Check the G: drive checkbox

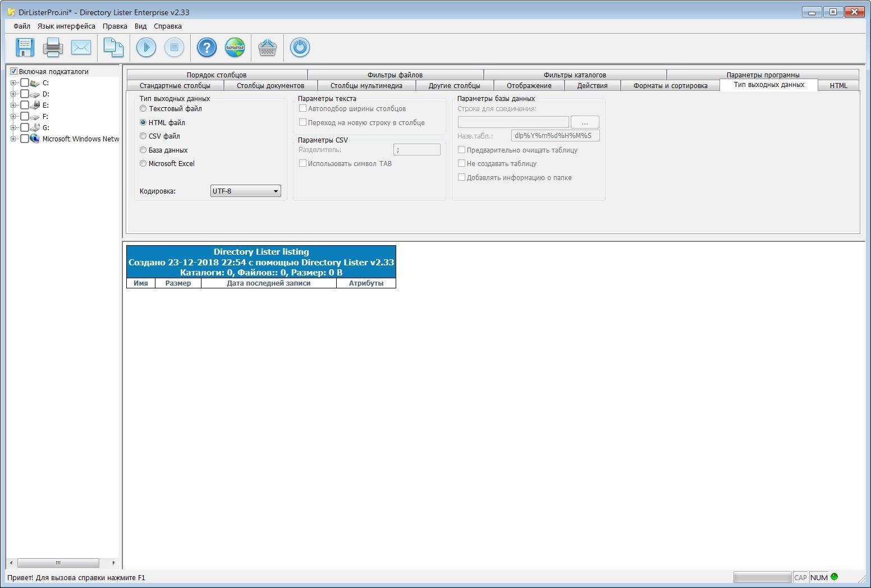click(x=25, y=127)
